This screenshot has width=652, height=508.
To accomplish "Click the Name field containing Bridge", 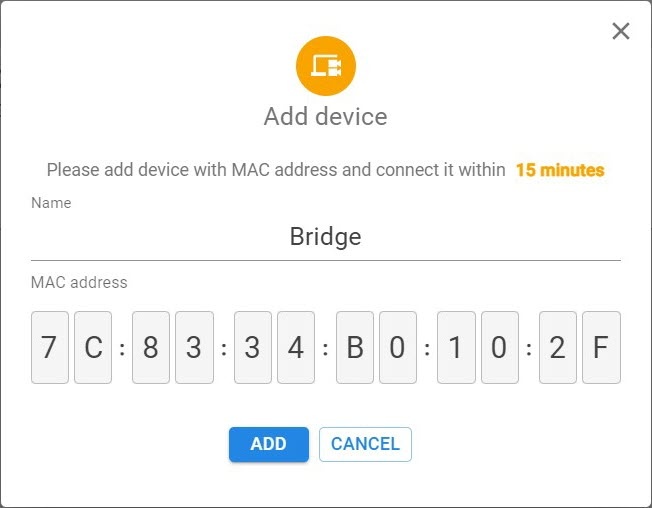I will (x=326, y=237).
